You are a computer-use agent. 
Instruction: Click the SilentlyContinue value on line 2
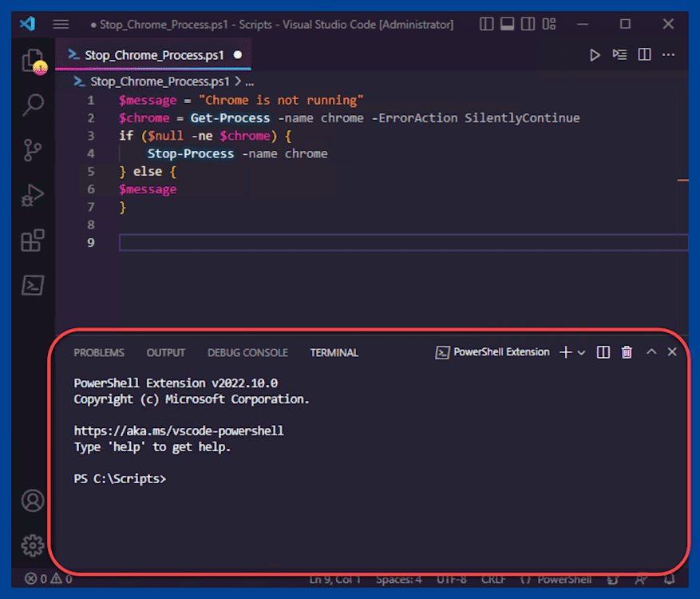(x=522, y=118)
